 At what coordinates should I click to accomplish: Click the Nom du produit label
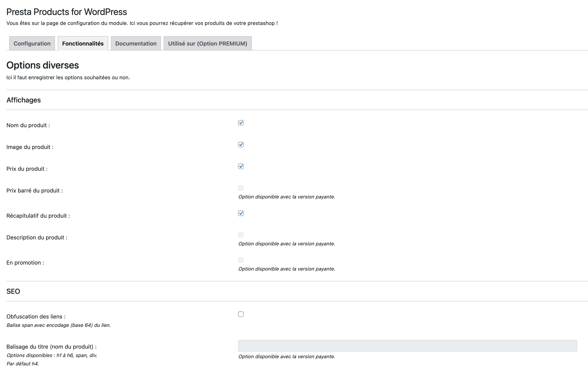pyautogui.click(x=28, y=125)
